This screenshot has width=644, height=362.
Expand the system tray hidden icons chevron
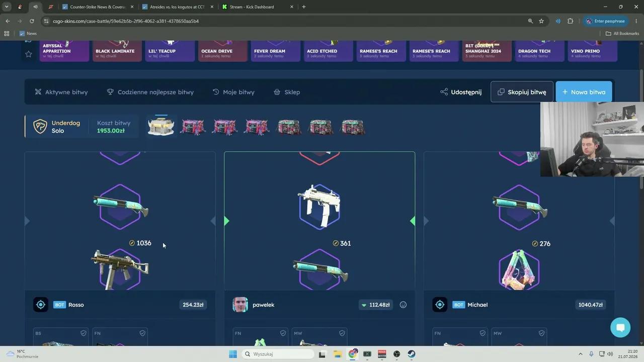[x=580, y=354]
